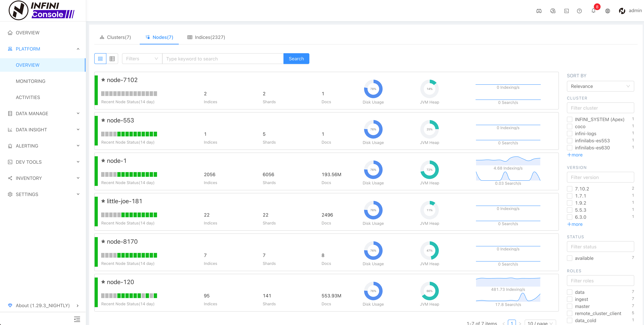Image resolution: width=644 pixels, height=325 pixels.
Task: Open the Indices(2327) tab
Action: click(x=206, y=37)
